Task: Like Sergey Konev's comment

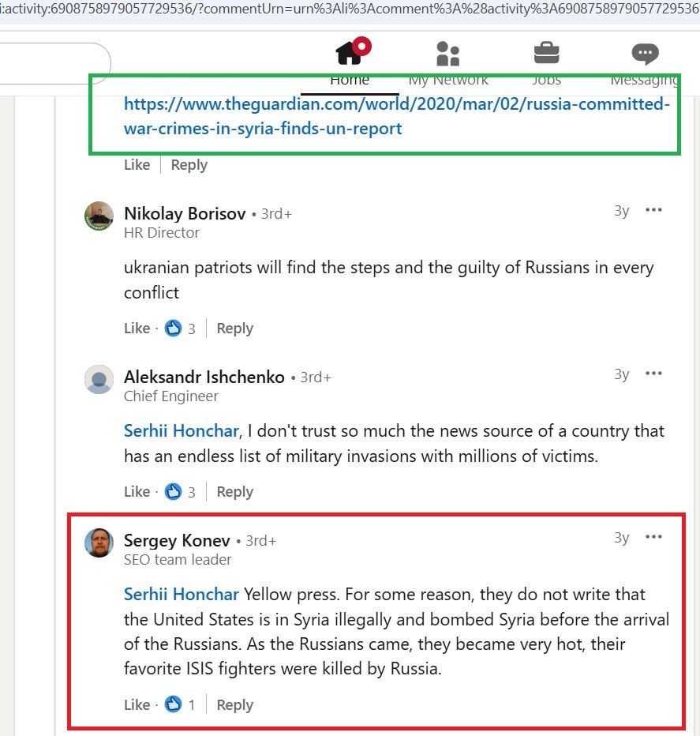Action: click(137, 705)
